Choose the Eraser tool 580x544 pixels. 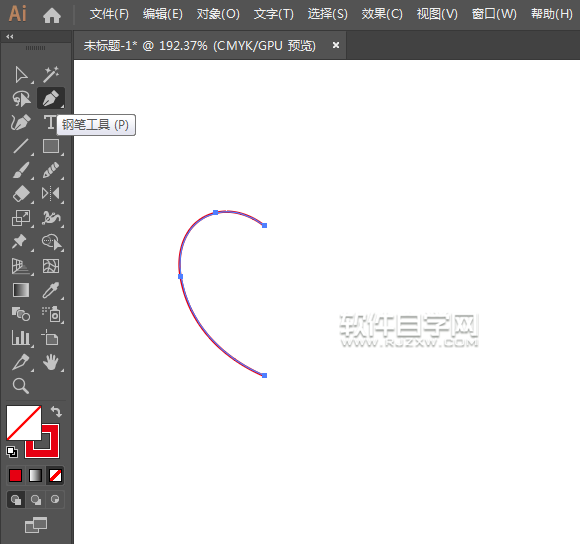pyautogui.click(x=21, y=194)
